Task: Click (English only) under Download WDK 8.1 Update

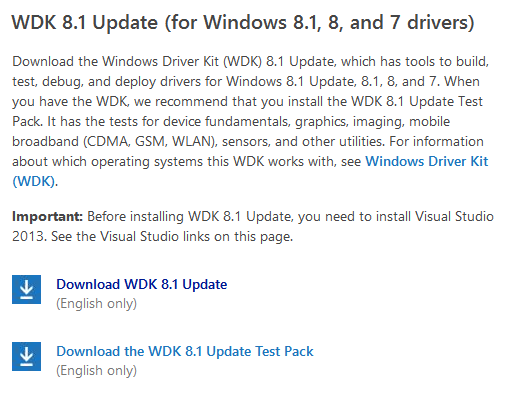Action: (96, 304)
